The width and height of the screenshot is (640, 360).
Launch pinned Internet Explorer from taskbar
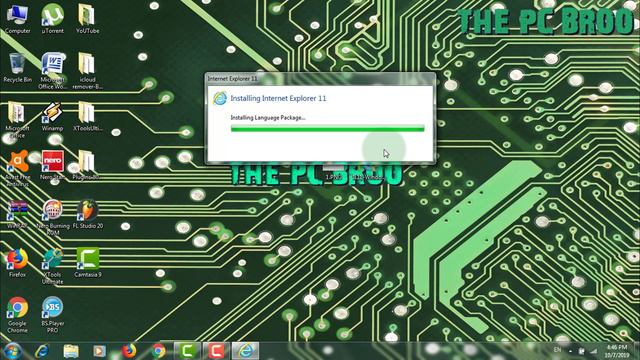pos(42,351)
